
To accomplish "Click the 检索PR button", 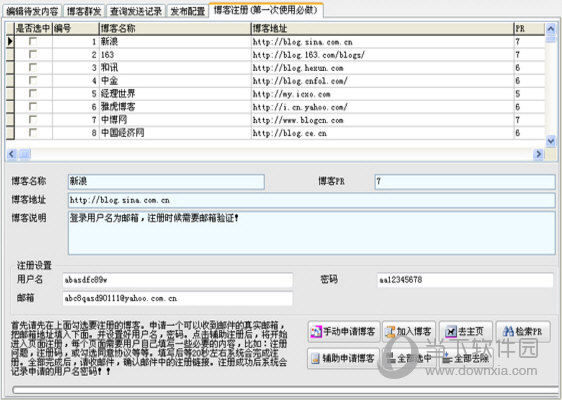I will point(523,332).
